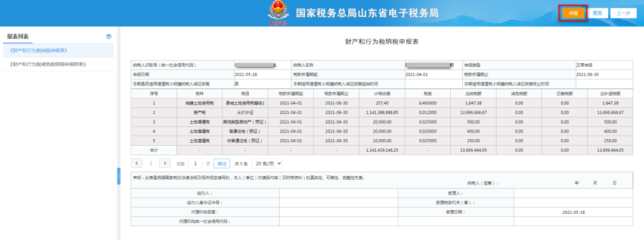644x240 pixels.
Task: Click the 税率 column header
Action: (x=428, y=93)
